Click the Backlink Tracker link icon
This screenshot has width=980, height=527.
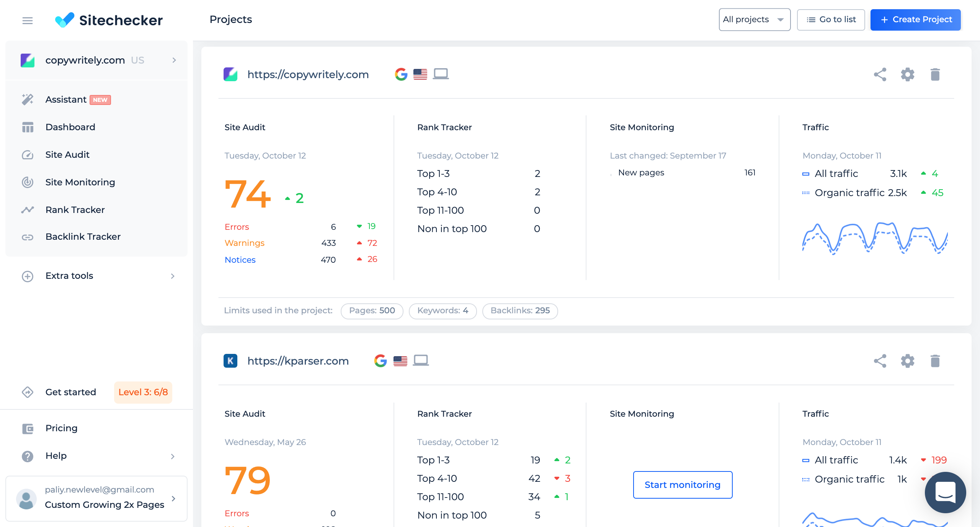click(x=28, y=237)
